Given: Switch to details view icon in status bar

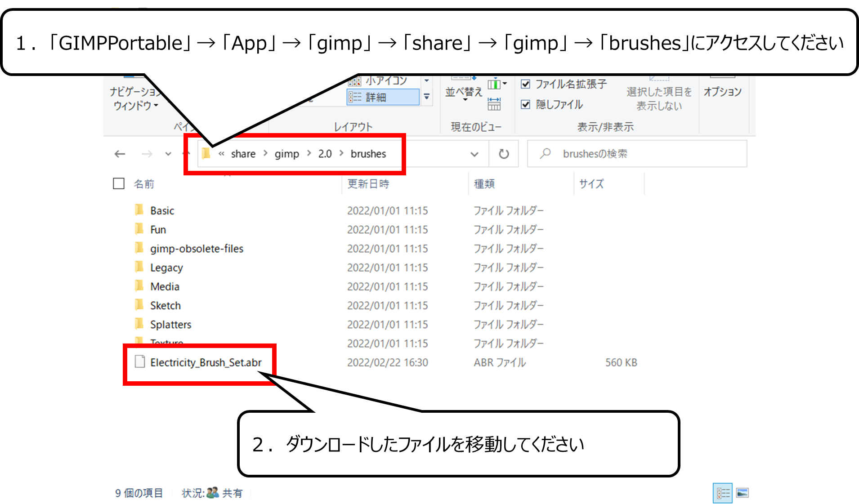Looking at the screenshot, I should pyautogui.click(x=723, y=493).
